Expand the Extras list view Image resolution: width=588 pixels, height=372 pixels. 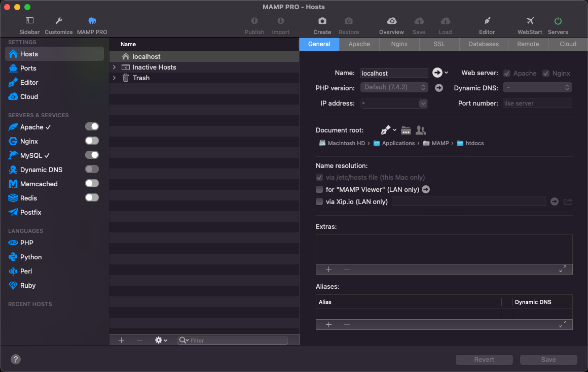(563, 269)
